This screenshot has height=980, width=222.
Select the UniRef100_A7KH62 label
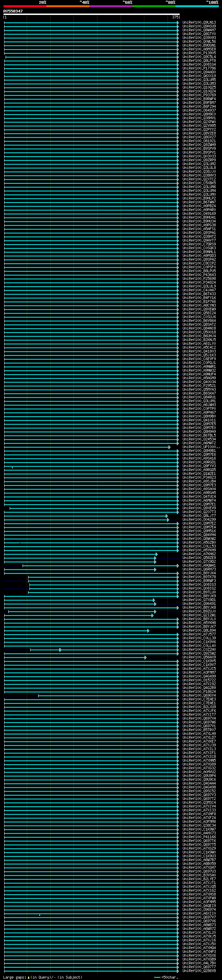pos(199,554)
